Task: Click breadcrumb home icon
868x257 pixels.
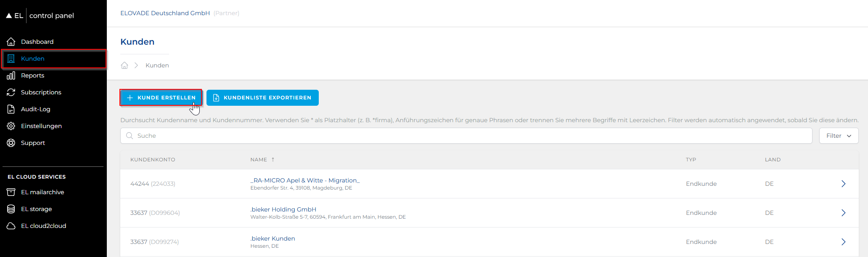Action: coord(124,65)
